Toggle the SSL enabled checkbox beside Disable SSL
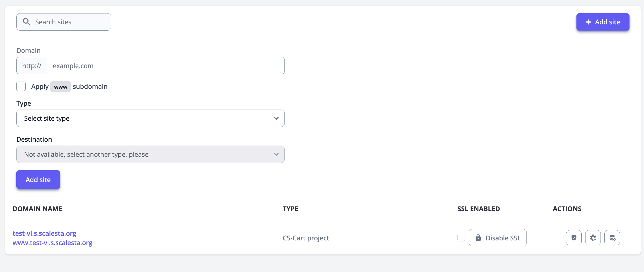Viewport: 644px width, 272px height. coord(461,238)
